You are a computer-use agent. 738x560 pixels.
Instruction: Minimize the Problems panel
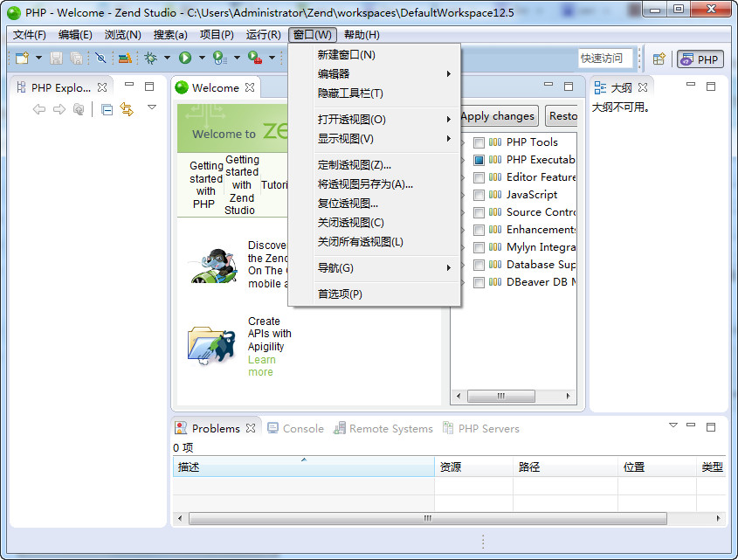pyautogui.click(x=691, y=425)
